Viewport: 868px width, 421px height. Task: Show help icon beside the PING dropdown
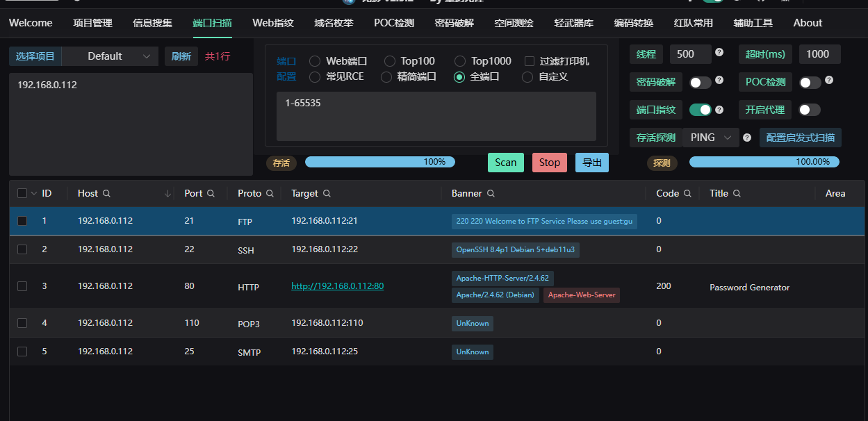(x=747, y=138)
